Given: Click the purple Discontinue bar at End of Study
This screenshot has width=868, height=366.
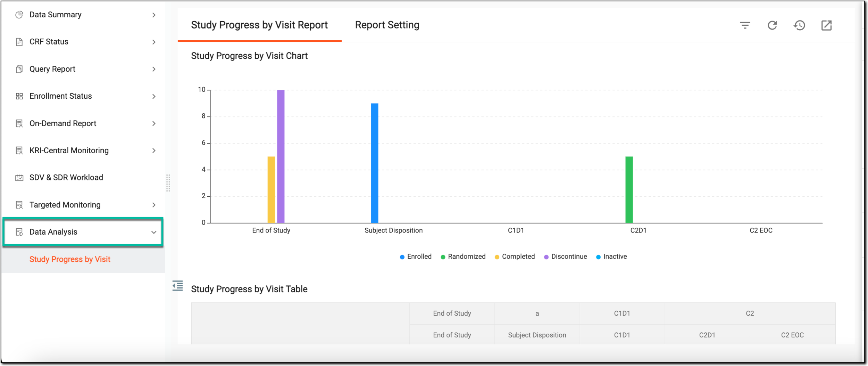Looking at the screenshot, I should 281,156.
